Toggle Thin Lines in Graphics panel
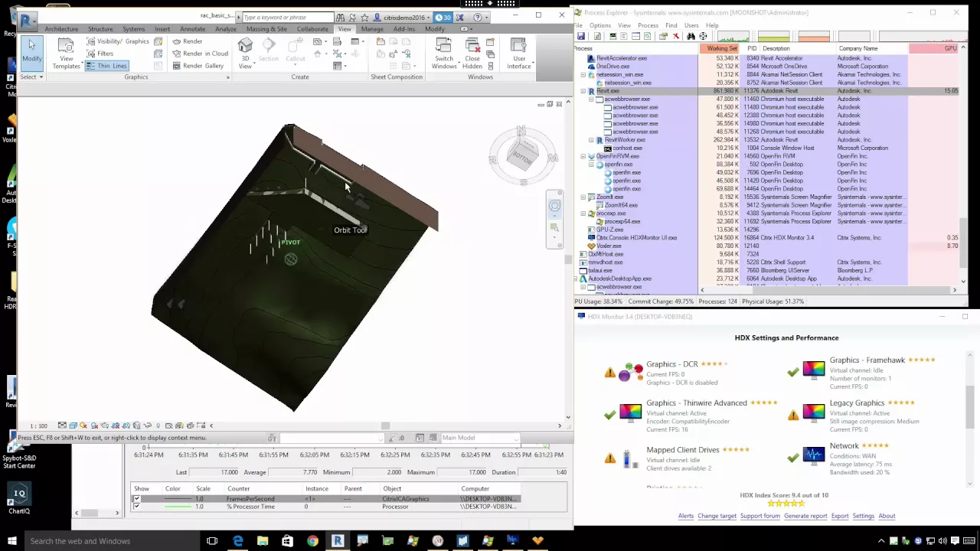 pos(106,66)
